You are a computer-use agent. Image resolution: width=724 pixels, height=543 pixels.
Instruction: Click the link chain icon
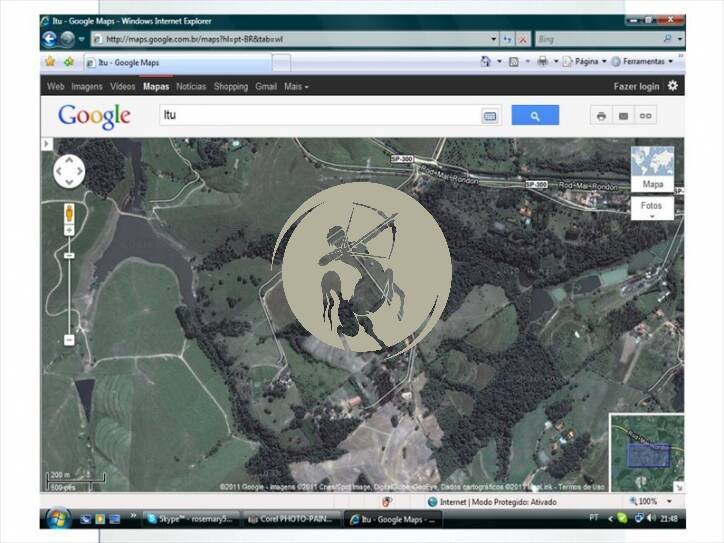pos(646,116)
